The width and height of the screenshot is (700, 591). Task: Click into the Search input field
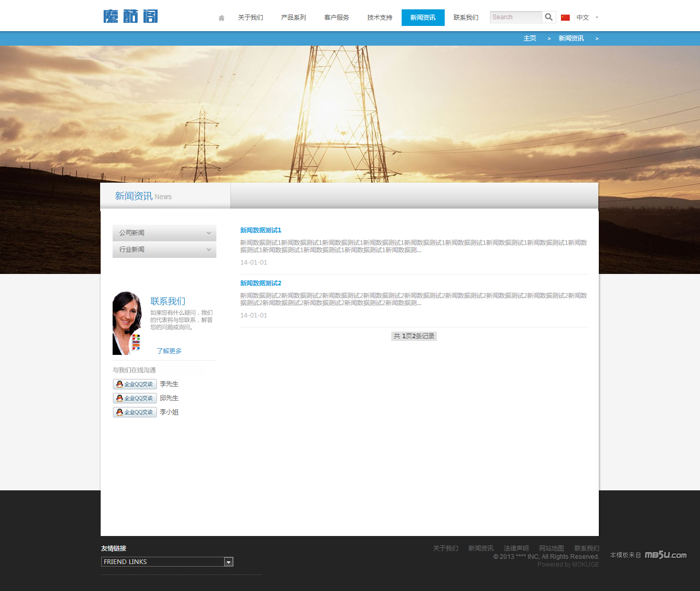[515, 17]
